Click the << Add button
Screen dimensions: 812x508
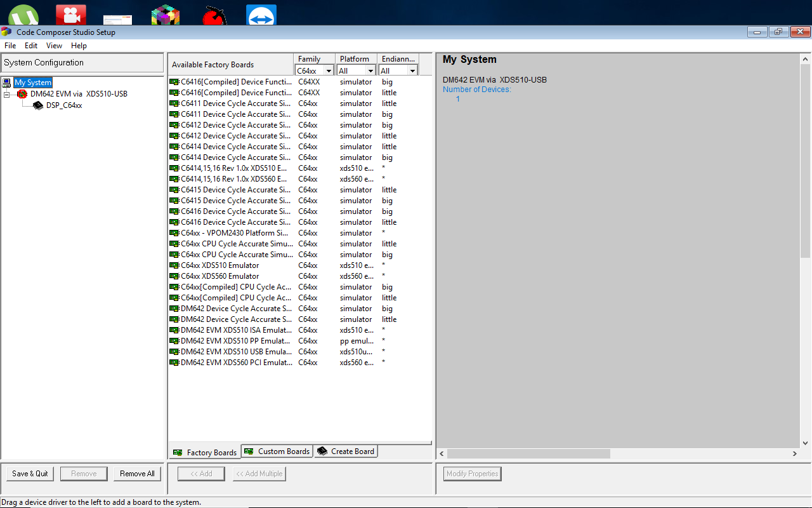pos(201,474)
